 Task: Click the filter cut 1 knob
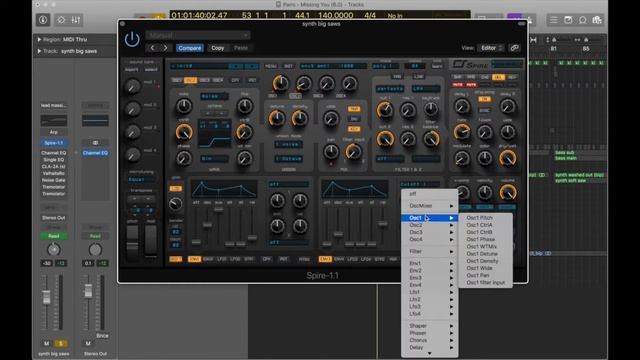click(x=384, y=110)
